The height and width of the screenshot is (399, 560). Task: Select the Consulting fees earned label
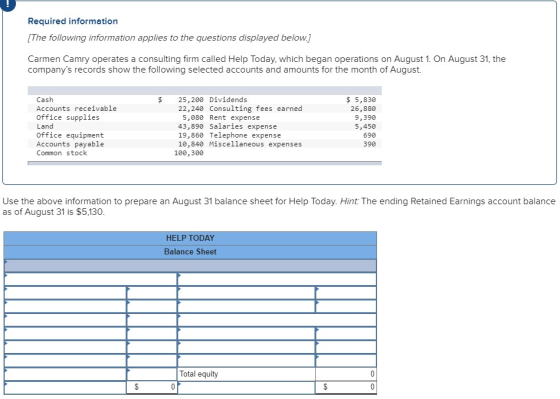tap(256, 109)
